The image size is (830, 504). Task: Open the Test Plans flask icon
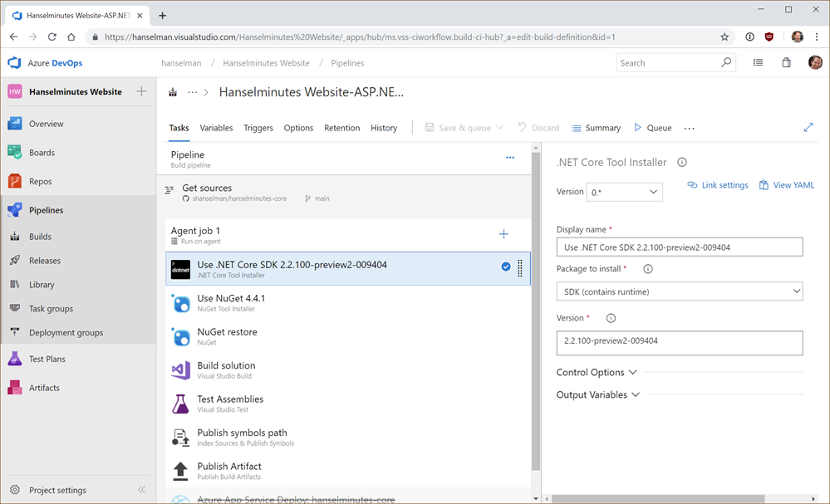tap(15, 359)
